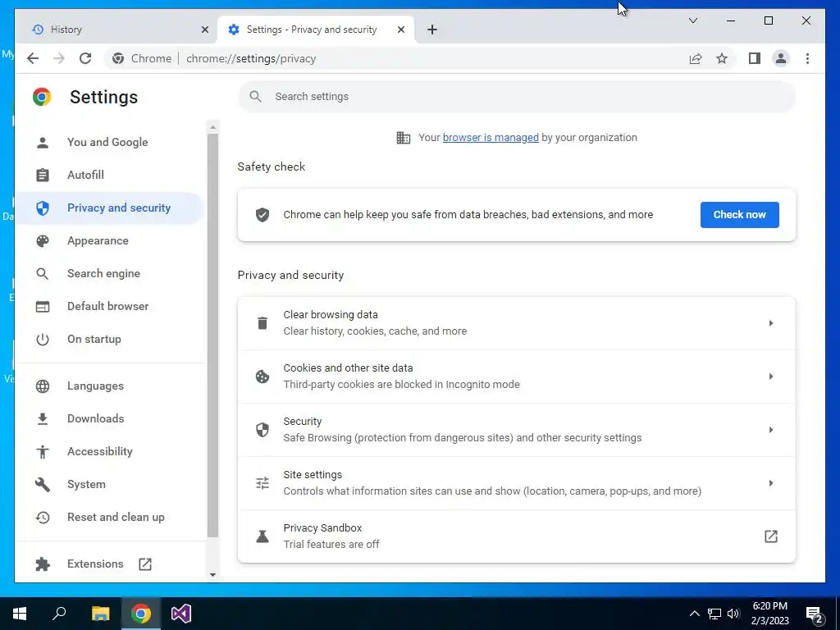Go back using the browser back arrow
840x630 pixels.
coord(33,58)
